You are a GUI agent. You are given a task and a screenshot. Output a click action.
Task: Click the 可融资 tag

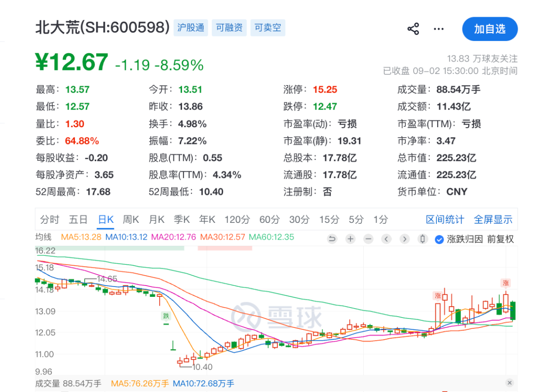pyautogui.click(x=229, y=28)
